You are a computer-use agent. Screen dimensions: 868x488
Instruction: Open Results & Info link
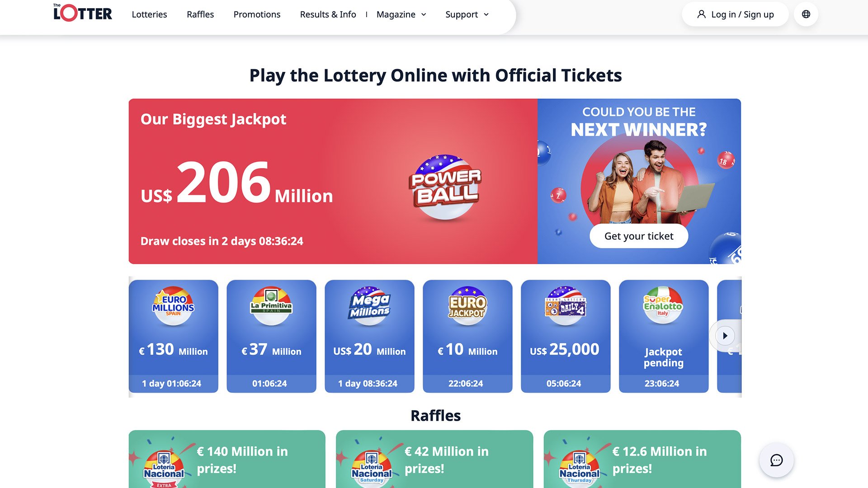point(328,14)
